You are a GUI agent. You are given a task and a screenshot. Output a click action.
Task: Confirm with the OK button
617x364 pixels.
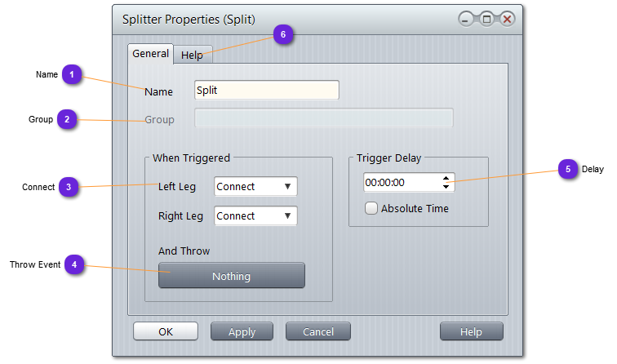tap(166, 331)
